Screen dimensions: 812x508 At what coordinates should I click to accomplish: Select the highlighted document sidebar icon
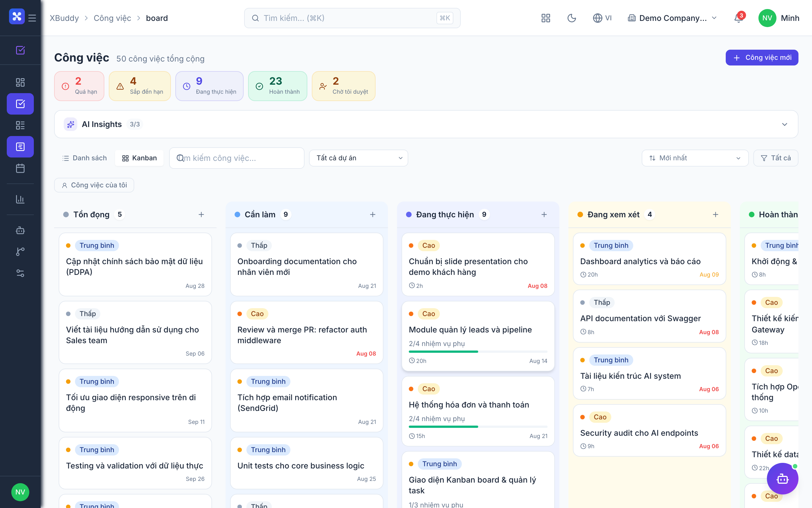21,147
